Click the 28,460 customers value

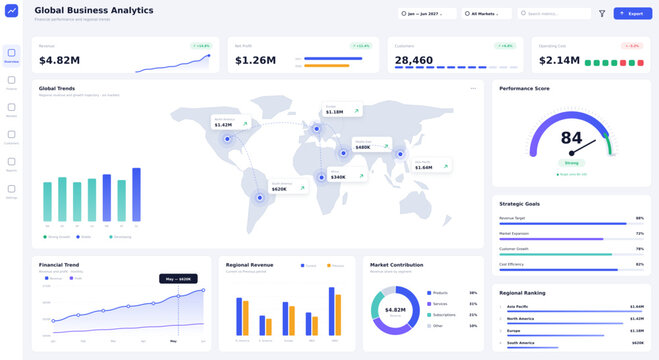tap(414, 60)
